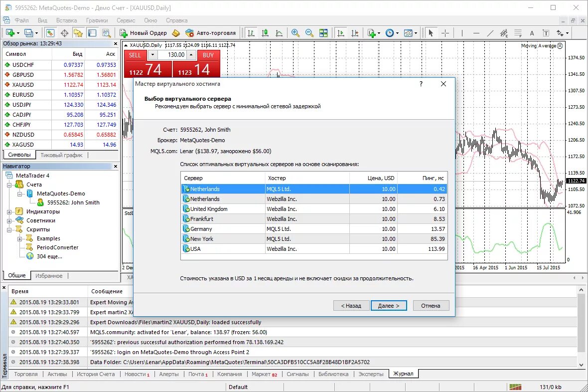The width and height of the screenshot is (588, 392).
Task: Collapse the Скрипты tree node
Action: coord(9,230)
